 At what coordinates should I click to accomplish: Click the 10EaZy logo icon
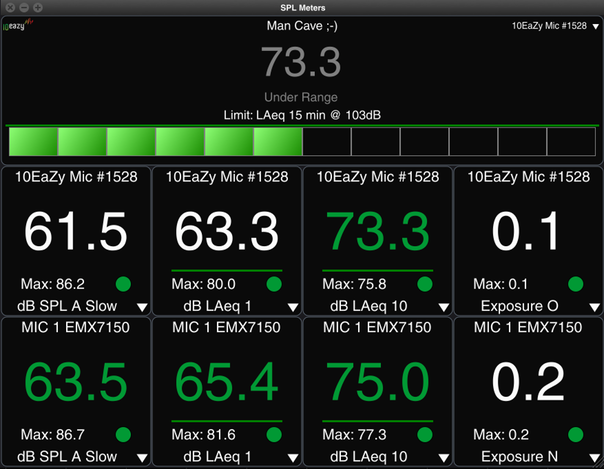(19, 26)
